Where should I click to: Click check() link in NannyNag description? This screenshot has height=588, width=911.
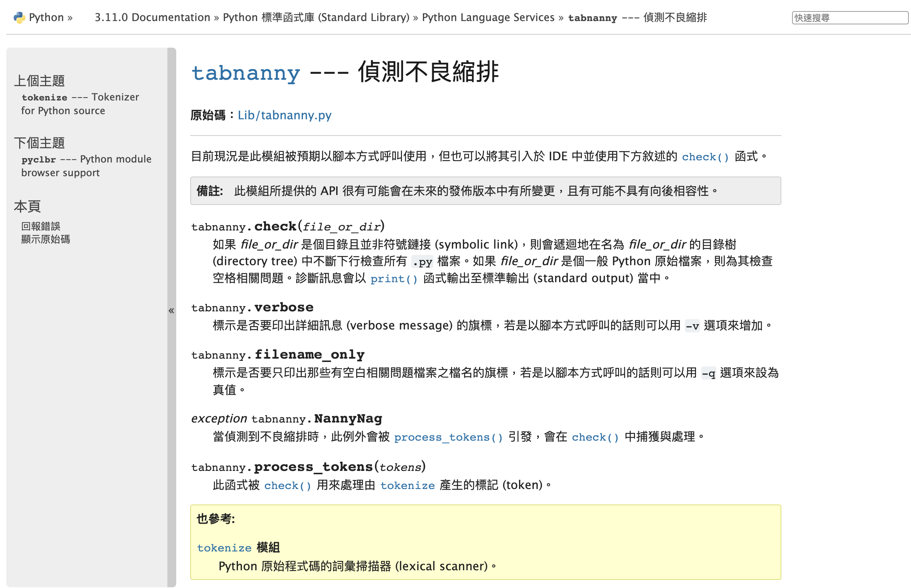pos(594,437)
